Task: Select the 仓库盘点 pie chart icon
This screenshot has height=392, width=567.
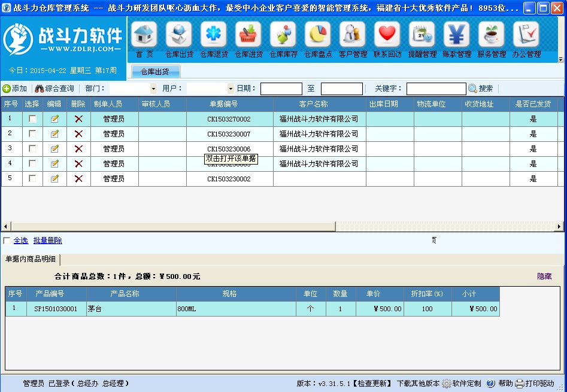Action: point(318,35)
